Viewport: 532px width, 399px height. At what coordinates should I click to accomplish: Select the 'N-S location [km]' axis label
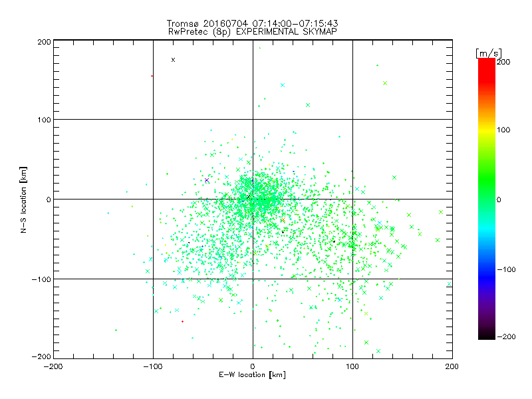(x=23, y=199)
